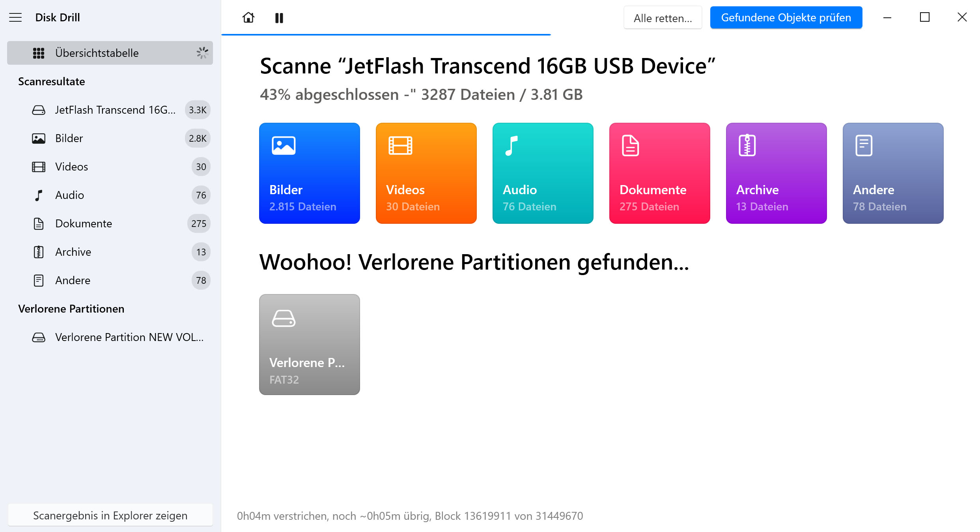Click the Verlorene Partition FAT32 icon

pos(309,344)
